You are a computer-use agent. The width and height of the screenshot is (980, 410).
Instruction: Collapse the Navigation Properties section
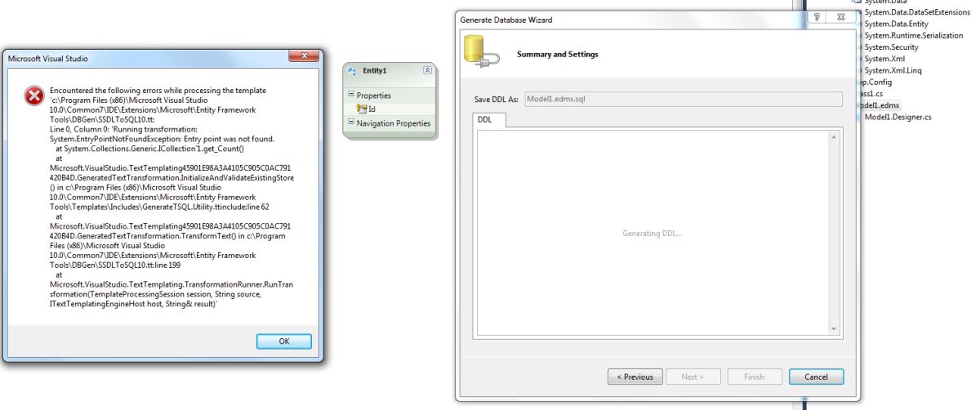coord(351,123)
